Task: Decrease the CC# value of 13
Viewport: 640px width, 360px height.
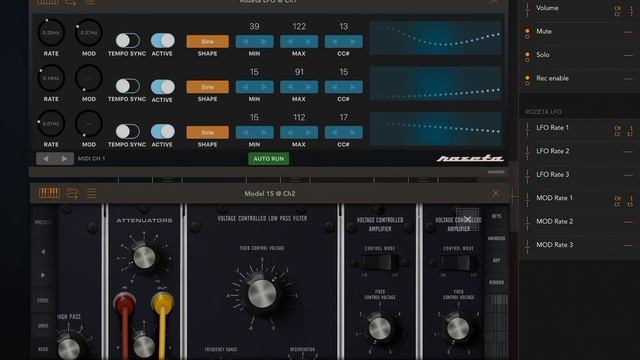Action: (x=334, y=42)
